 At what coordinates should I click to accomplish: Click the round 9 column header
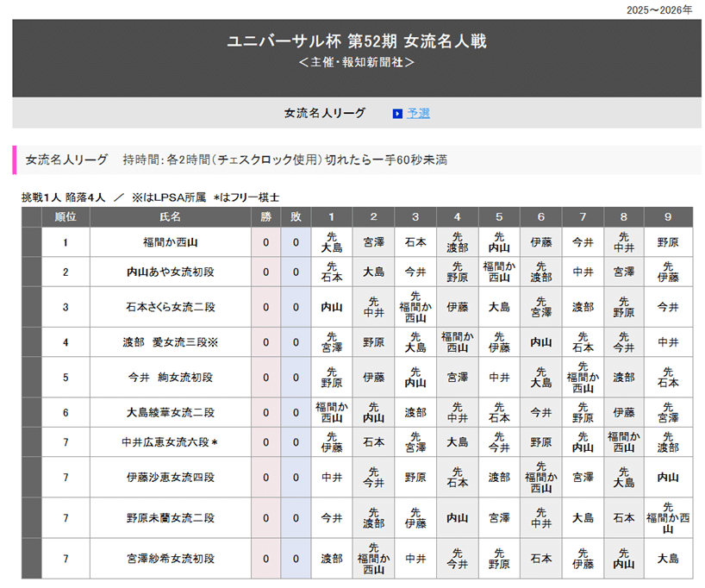click(668, 217)
